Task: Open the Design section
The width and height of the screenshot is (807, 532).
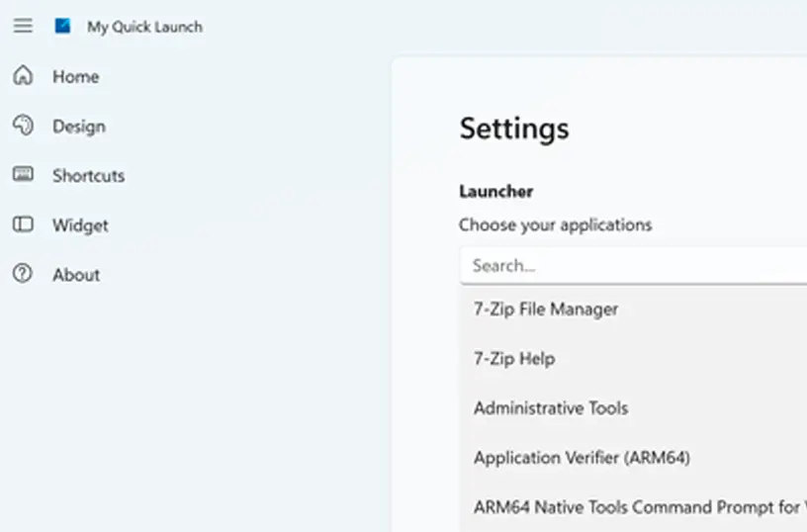Action: pyautogui.click(x=79, y=127)
